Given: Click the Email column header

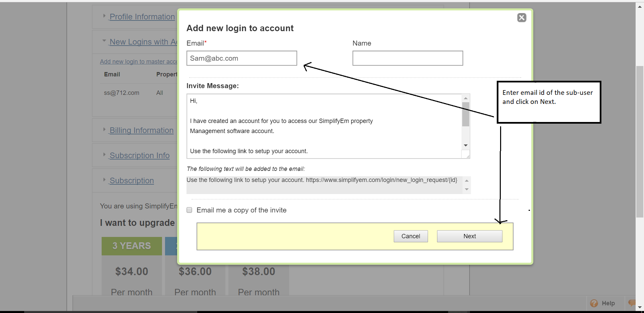Looking at the screenshot, I should 112,74.
